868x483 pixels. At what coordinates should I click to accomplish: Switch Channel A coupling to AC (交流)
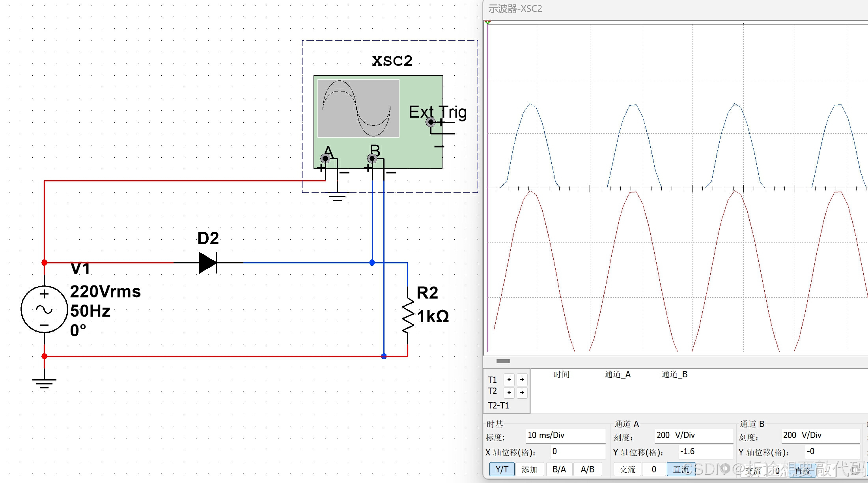[x=627, y=469]
